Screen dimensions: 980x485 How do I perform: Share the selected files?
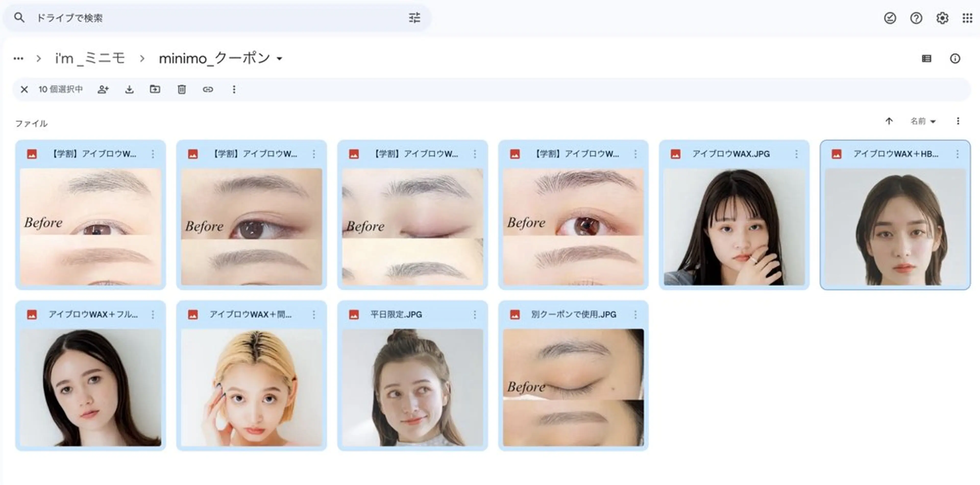coord(103,89)
